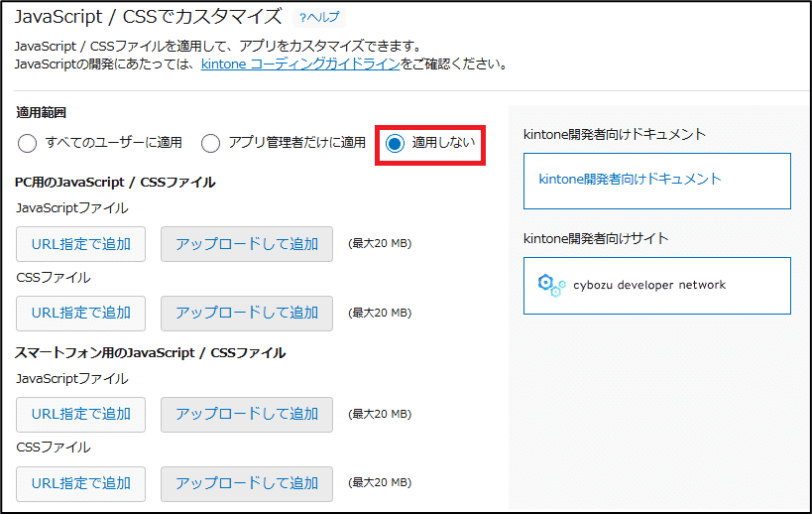This screenshot has height=514, width=812.
Task: Open the kintone開発者向けドキュメント link box
Action: click(657, 181)
